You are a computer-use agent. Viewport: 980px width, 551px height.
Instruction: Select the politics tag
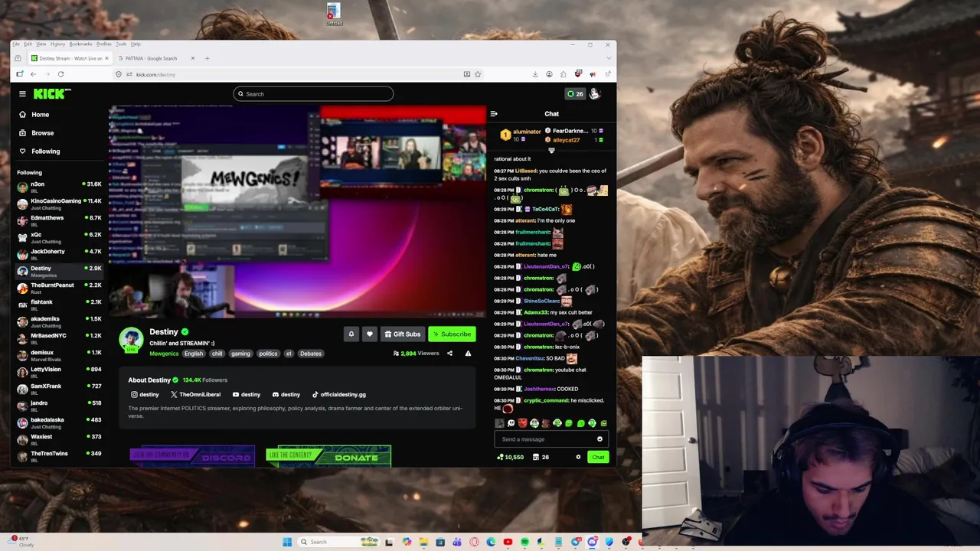click(x=268, y=354)
